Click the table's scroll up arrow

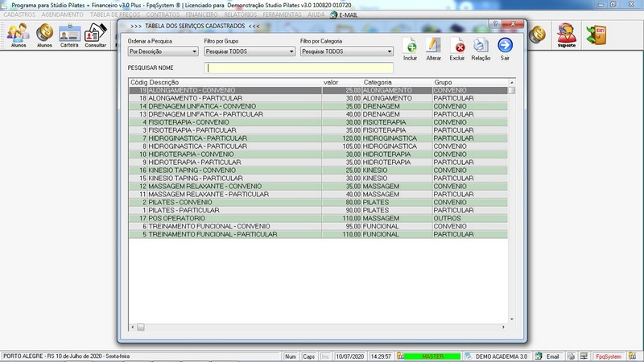coord(512,83)
